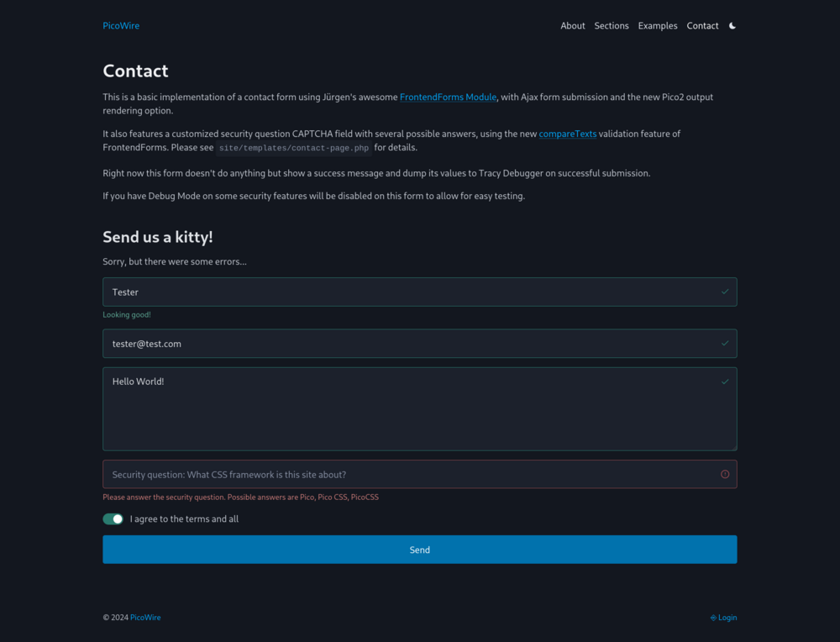Select the PicoWire link in the footer
The width and height of the screenshot is (840, 642).
(x=144, y=617)
